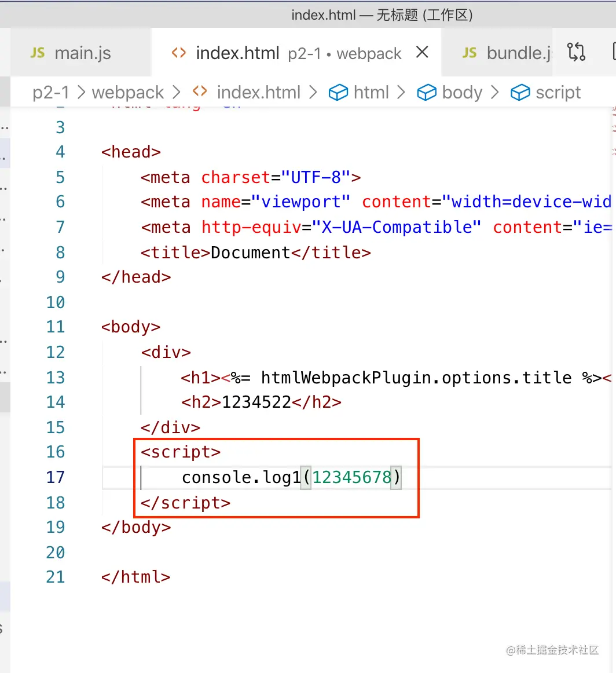
Task: Click the compare changes icon
Action: pos(576,52)
